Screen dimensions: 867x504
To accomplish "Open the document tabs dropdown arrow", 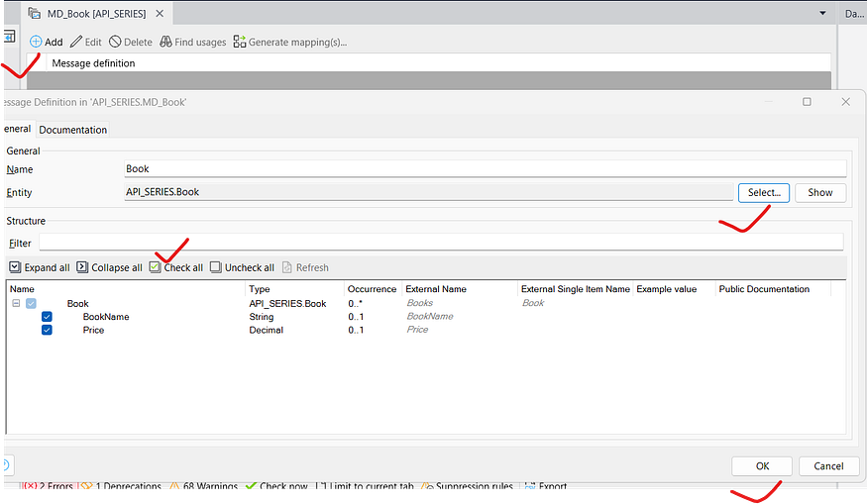I will [823, 14].
